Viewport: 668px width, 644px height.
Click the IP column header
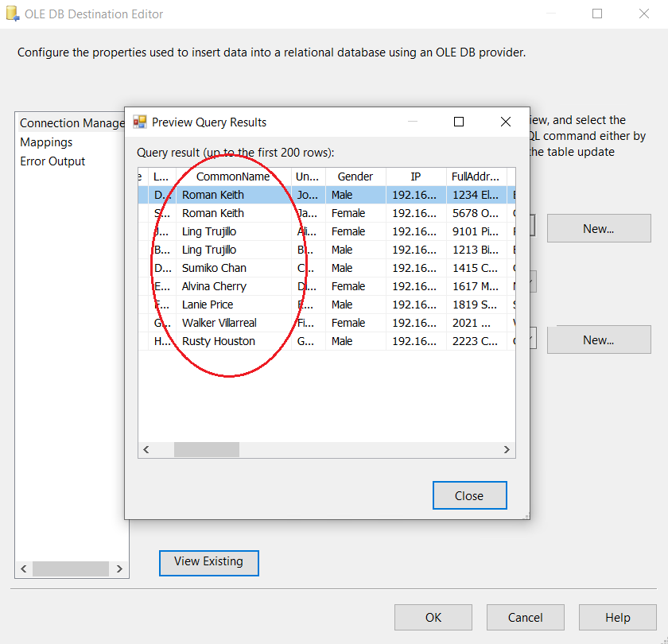pyautogui.click(x=415, y=177)
